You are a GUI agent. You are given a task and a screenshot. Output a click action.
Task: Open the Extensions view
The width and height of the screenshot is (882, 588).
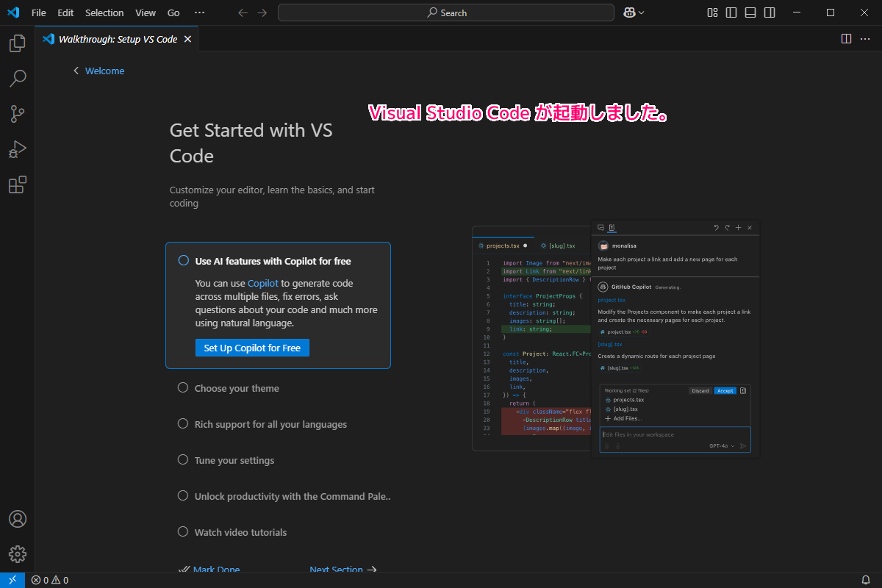(17, 184)
